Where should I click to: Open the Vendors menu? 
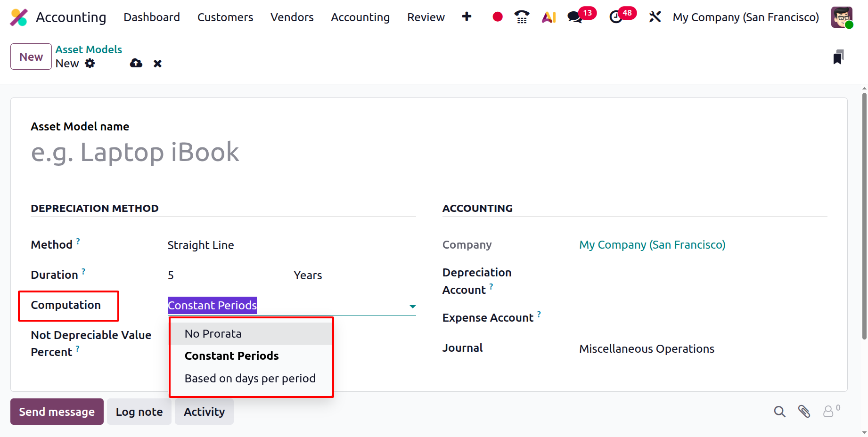click(x=292, y=17)
